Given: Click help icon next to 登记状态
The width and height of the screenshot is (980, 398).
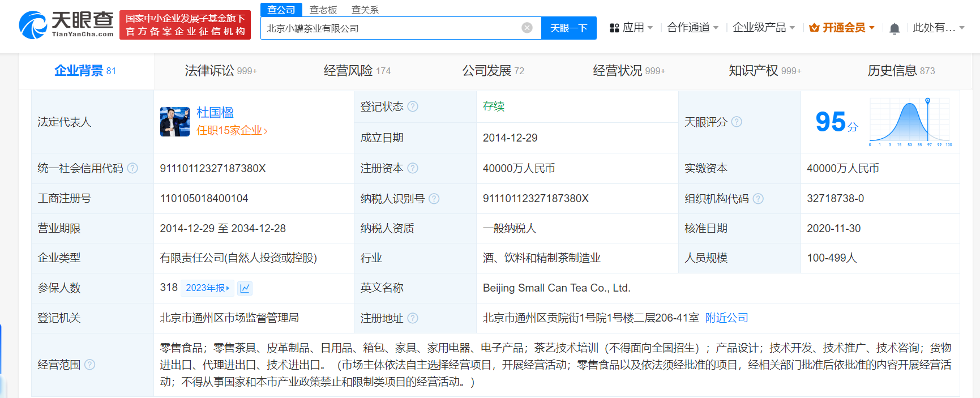Looking at the screenshot, I should pos(413,106).
